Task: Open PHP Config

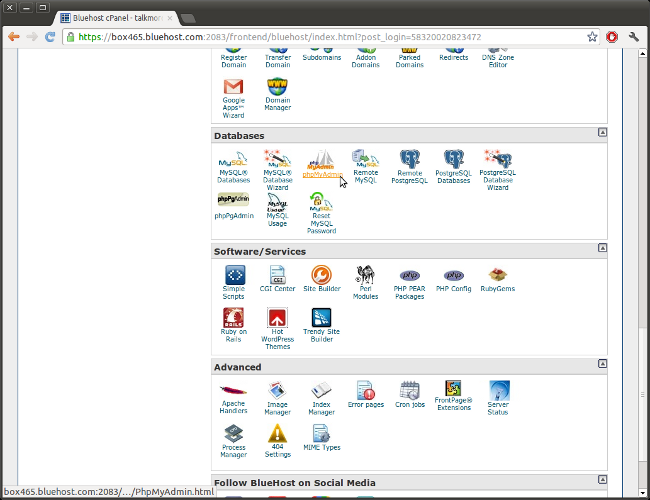Action: point(454,281)
